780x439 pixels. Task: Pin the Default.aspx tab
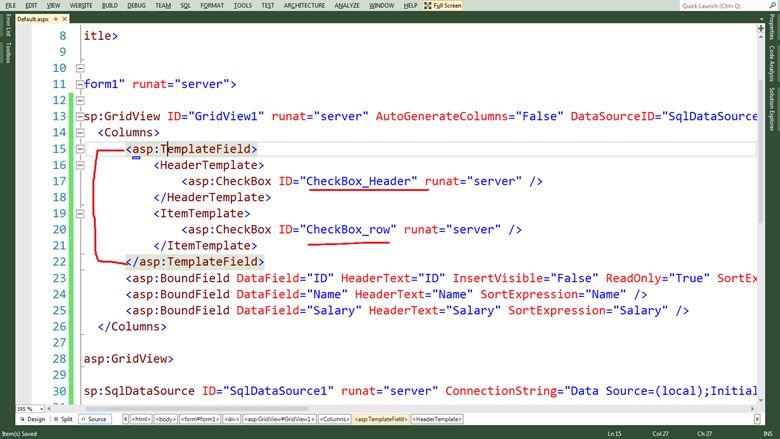pyautogui.click(x=56, y=19)
